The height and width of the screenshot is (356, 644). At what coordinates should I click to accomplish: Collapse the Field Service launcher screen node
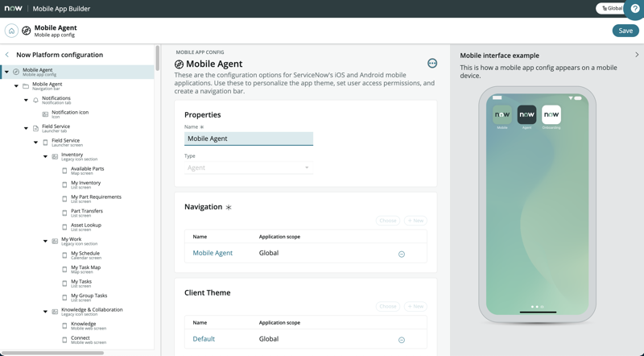point(35,143)
